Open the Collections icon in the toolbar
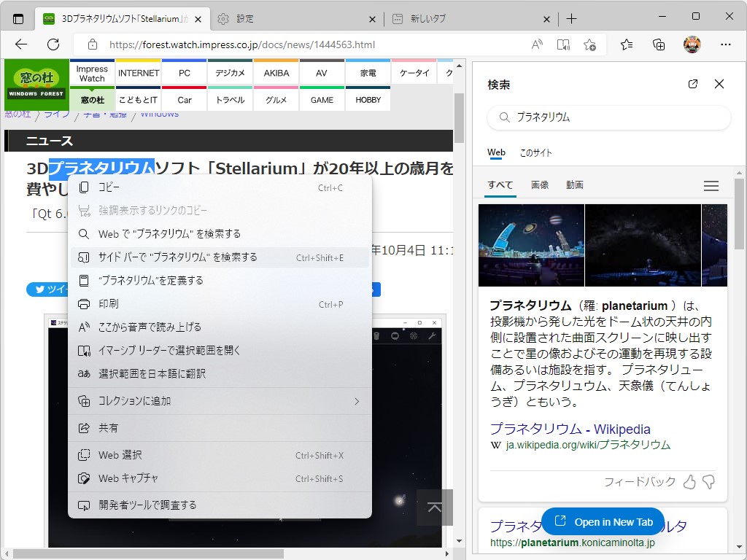Image resolution: width=747 pixels, height=560 pixels. coord(659,44)
